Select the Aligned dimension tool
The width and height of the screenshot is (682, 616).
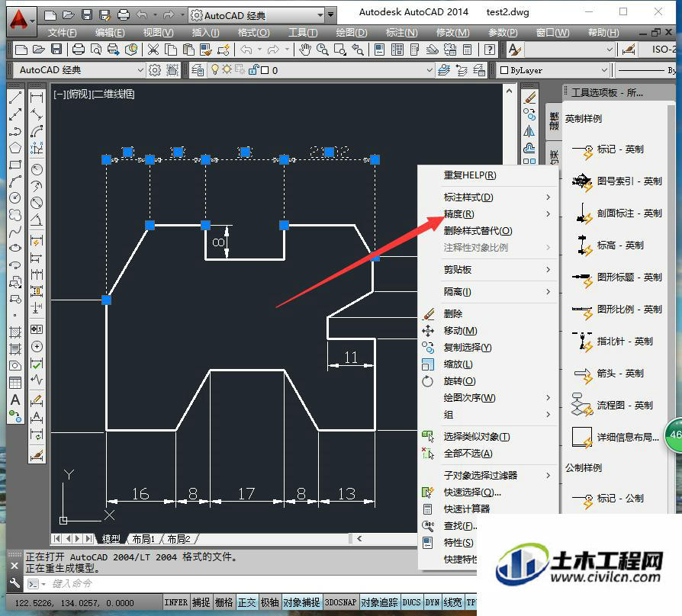(37, 115)
